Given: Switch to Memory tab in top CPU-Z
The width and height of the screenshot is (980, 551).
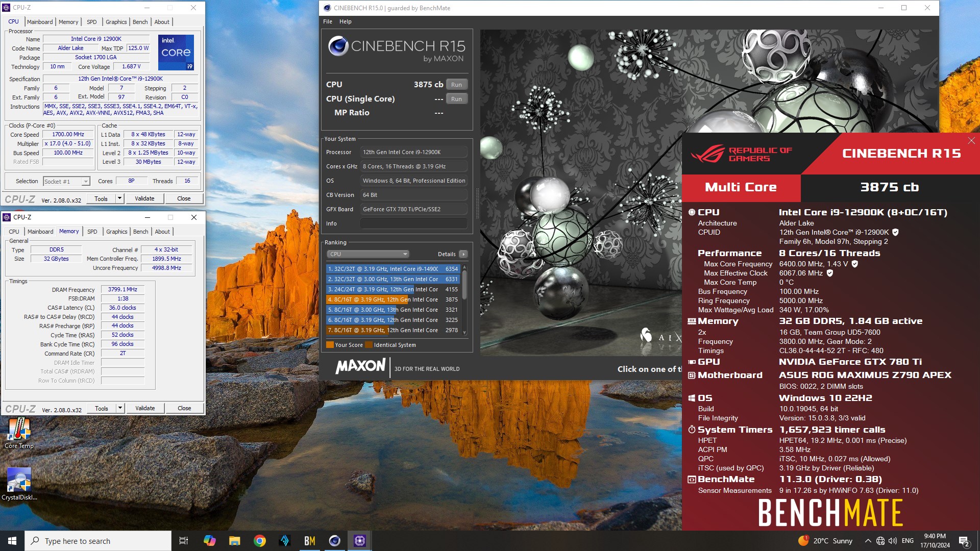Looking at the screenshot, I should coord(68,22).
